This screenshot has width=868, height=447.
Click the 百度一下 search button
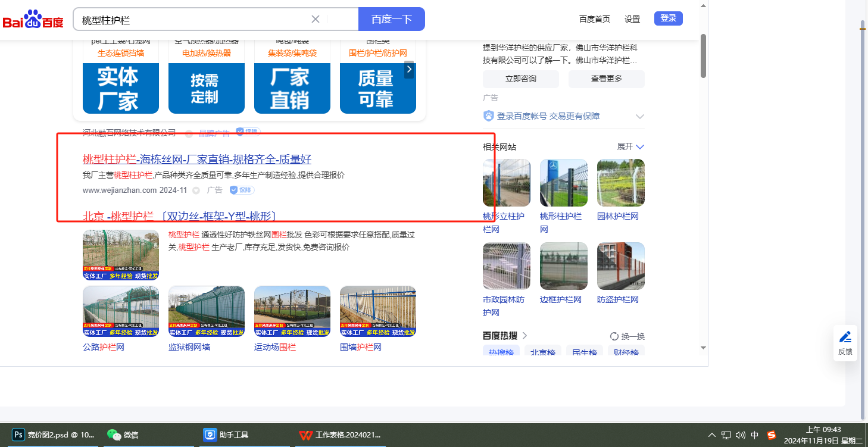tap(392, 19)
